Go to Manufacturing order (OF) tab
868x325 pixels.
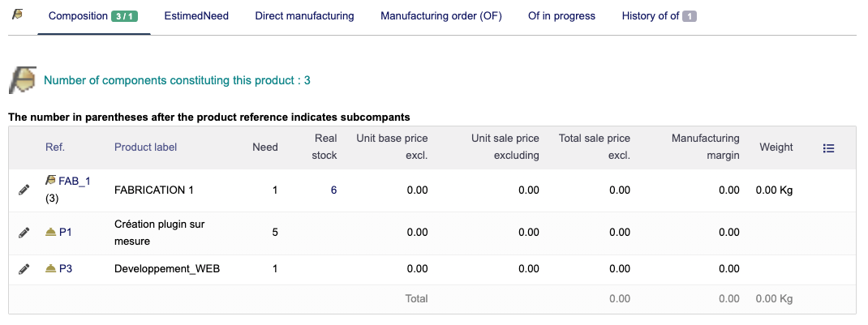pos(440,16)
